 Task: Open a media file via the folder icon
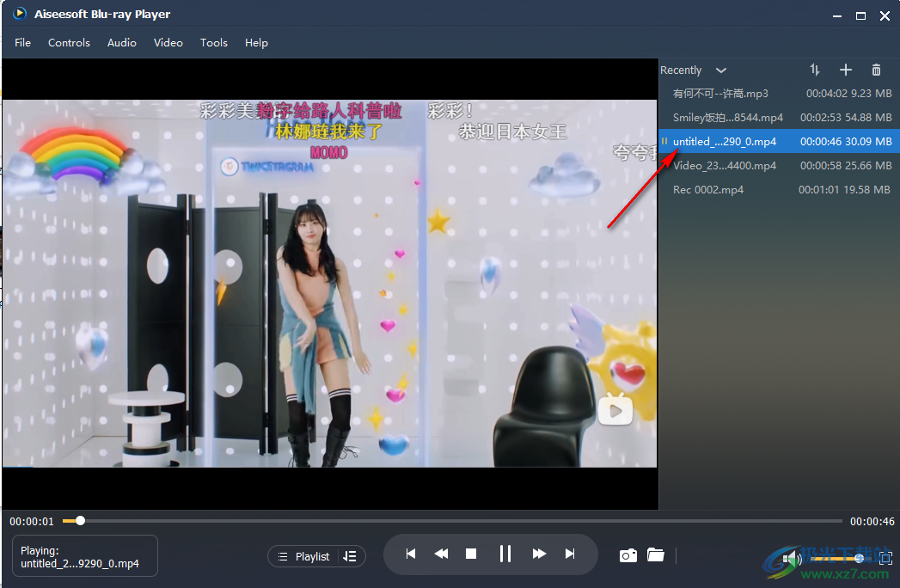pos(656,555)
